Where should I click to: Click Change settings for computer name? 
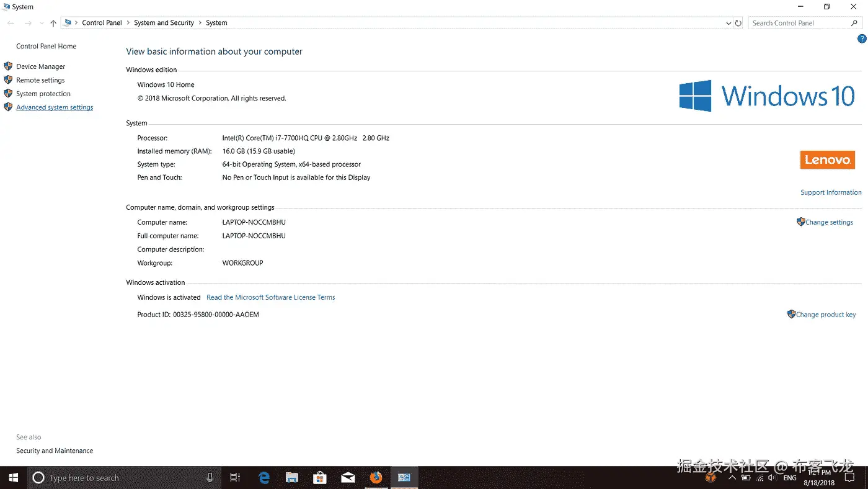pos(829,222)
